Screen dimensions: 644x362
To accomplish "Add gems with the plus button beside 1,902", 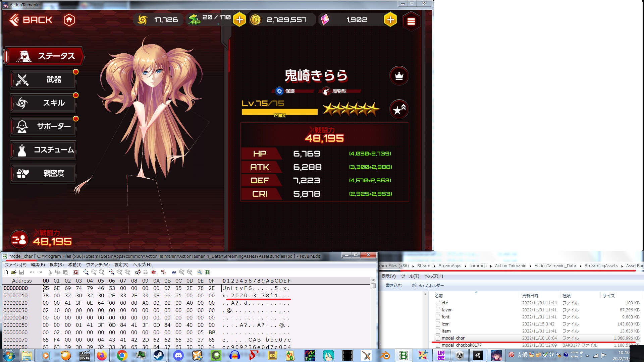I will pyautogui.click(x=390, y=20).
